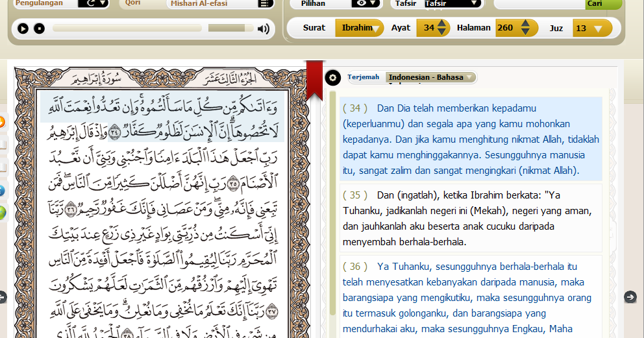
Task: Select translation of verse 35
Action: (471, 218)
